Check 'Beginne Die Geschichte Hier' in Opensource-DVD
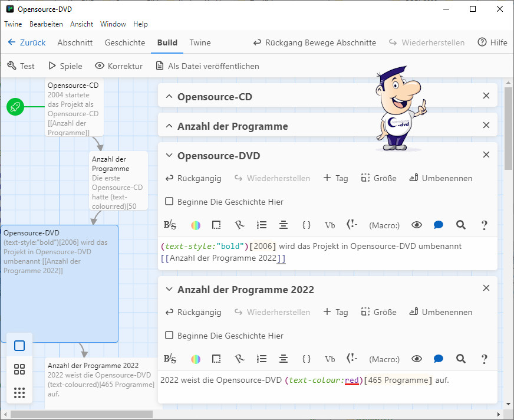 pyautogui.click(x=169, y=202)
